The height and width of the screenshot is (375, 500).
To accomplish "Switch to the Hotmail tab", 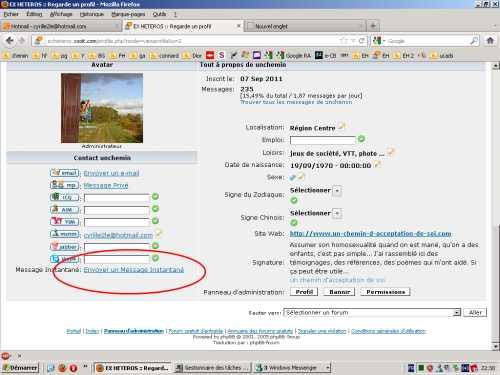I will point(61,26).
